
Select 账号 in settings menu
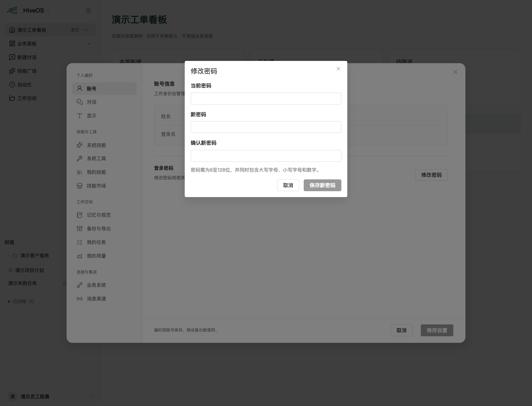pos(104,89)
